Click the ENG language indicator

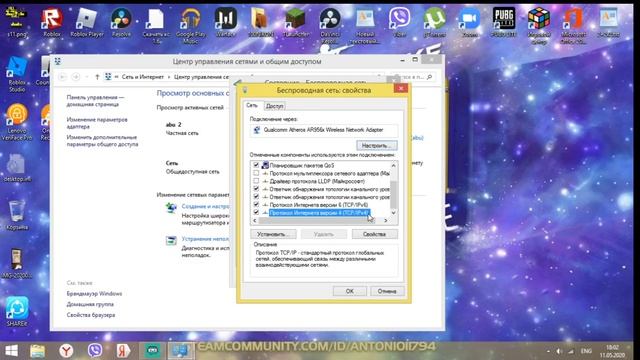coord(586,351)
